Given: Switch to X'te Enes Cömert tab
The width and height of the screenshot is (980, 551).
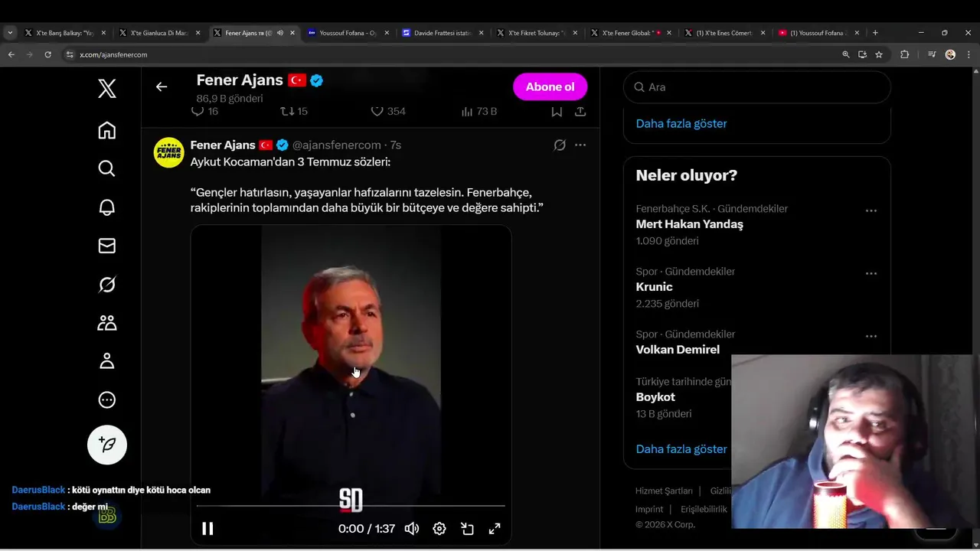Looking at the screenshot, I should click(726, 33).
